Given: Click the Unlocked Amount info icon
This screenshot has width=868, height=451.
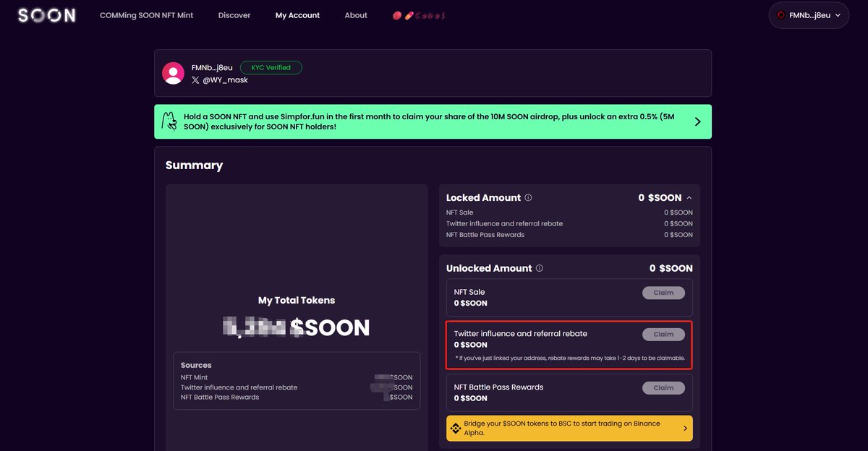Looking at the screenshot, I should pyautogui.click(x=539, y=268).
